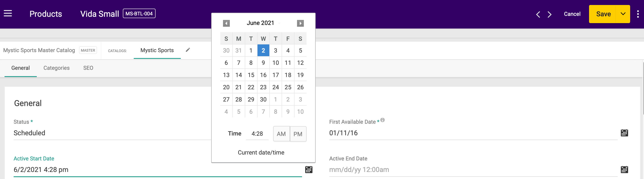The height and width of the screenshot is (179, 644).
Task: Pick the greyed May 31 date
Action: point(238,50)
